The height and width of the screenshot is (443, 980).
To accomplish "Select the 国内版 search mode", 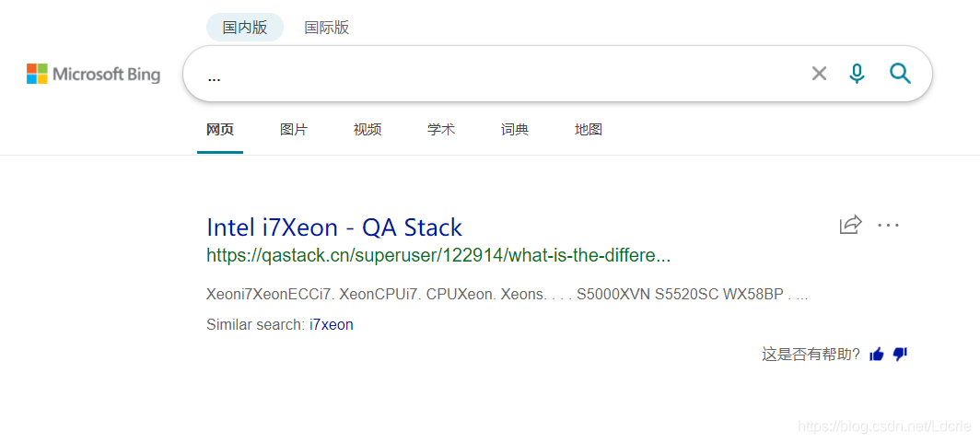I will click(245, 28).
